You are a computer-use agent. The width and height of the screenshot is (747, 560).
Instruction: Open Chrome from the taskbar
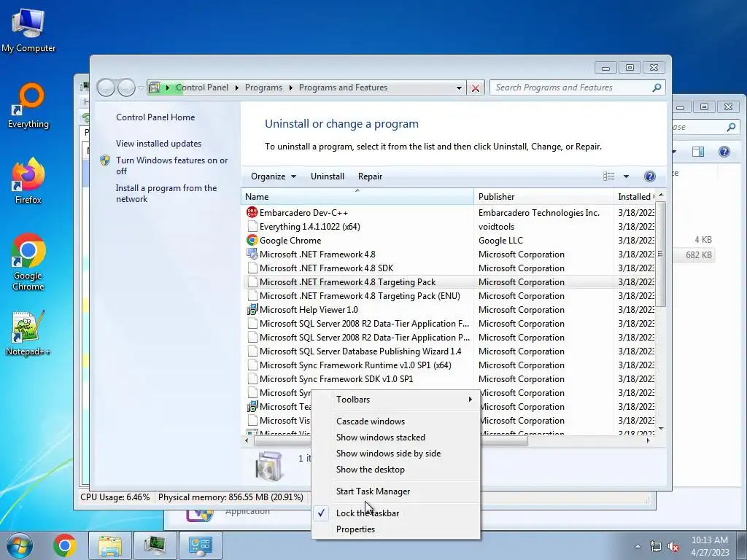(x=64, y=545)
